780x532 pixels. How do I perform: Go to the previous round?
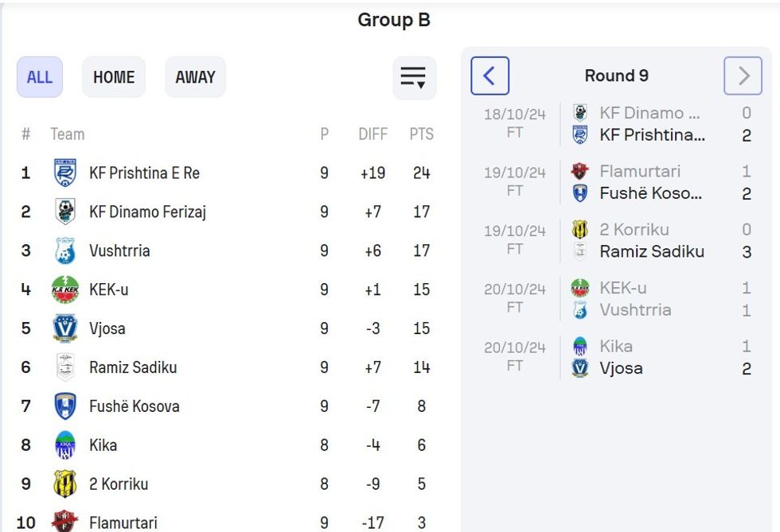tap(489, 76)
